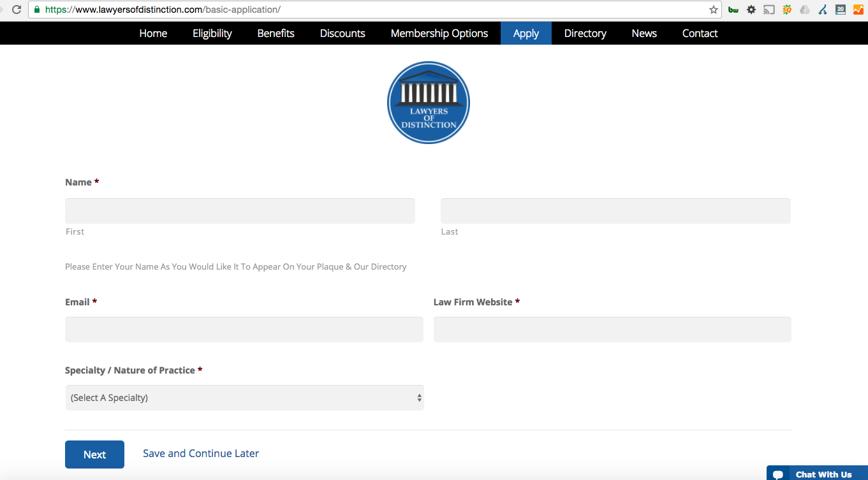This screenshot has height=480, width=868.
Task: Open the orange analytics chart extension icon
Action: [858, 10]
